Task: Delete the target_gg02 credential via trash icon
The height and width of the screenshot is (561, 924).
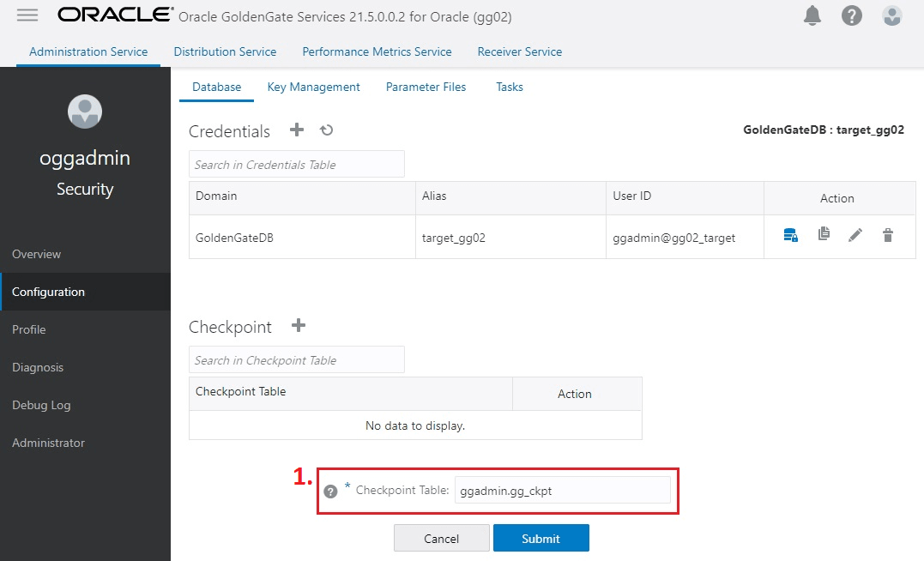Action: (x=887, y=234)
